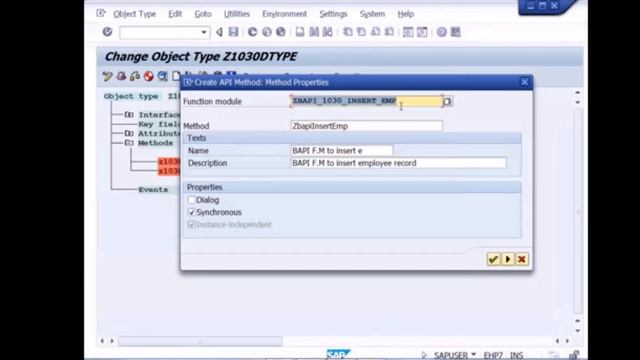Image resolution: width=640 pixels, height=360 pixels.
Task: Open the Object Type menu
Action: tap(134, 14)
